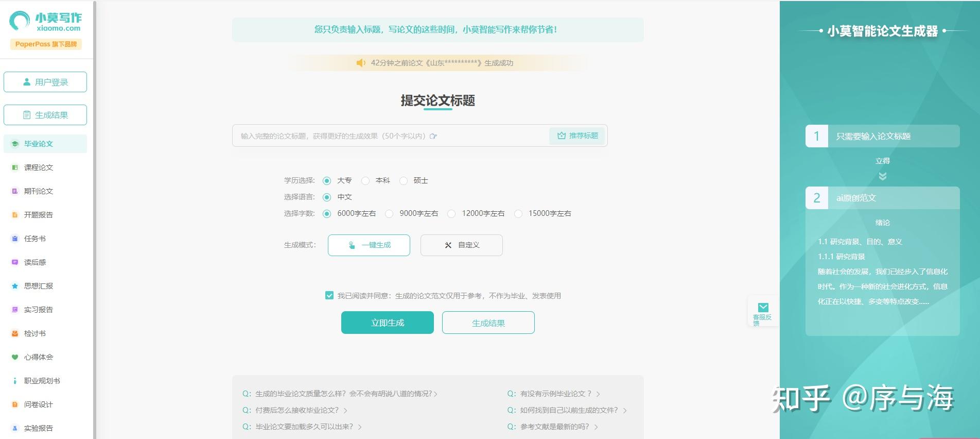Select 本科 education level
Screen dimensions: 980x439
pyautogui.click(x=365, y=181)
